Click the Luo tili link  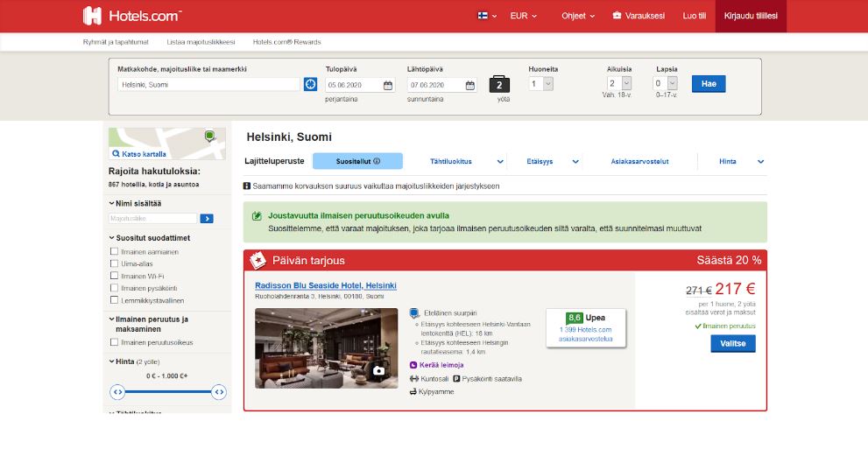695,16
